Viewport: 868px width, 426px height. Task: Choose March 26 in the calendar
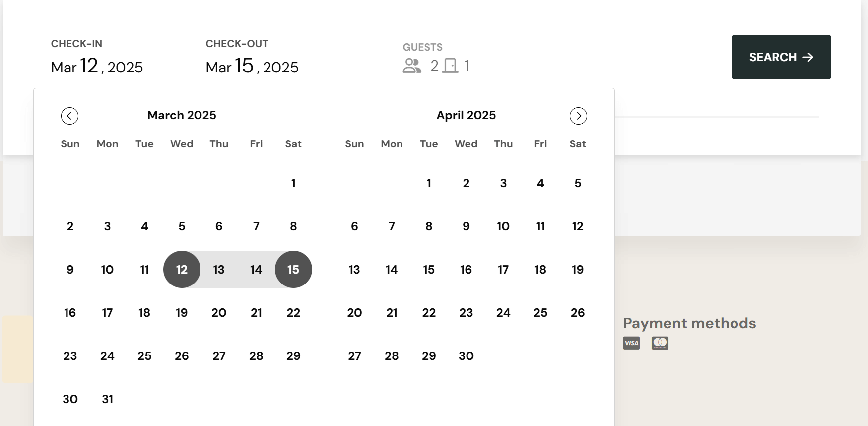point(182,356)
